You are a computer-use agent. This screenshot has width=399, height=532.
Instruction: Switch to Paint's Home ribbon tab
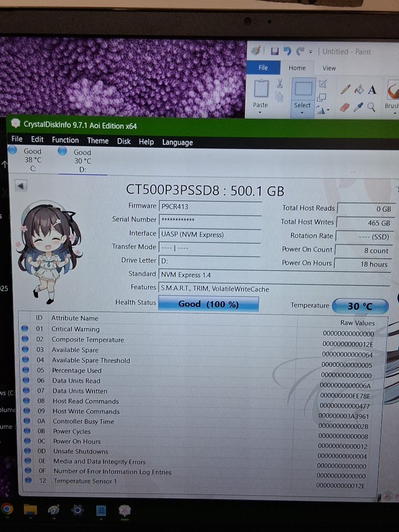[297, 68]
